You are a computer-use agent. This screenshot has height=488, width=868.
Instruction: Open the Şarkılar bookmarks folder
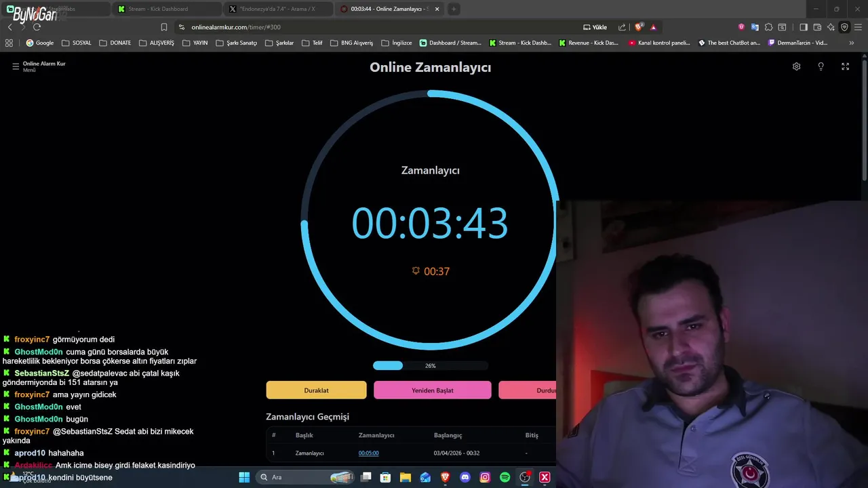click(x=279, y=43)
